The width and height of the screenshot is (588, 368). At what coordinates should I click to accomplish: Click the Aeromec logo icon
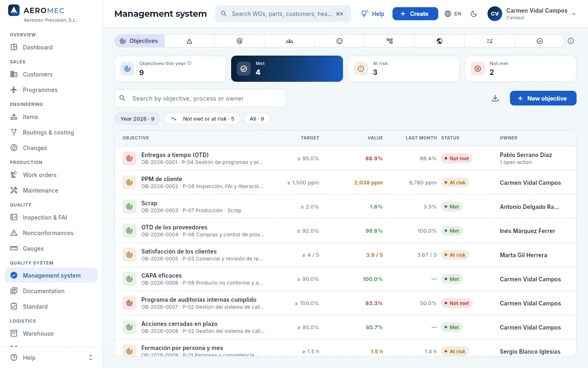pyautogui.click(x=14, y=11)
